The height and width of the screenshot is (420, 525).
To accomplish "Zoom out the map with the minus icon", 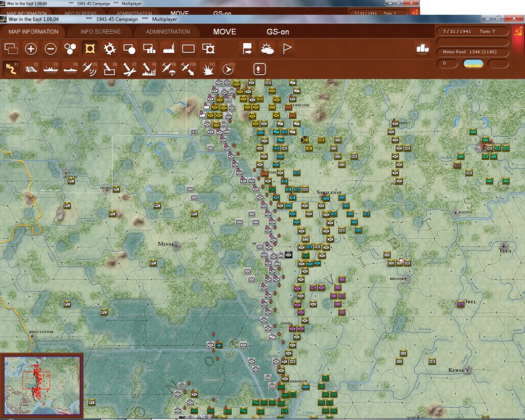I will (51, 49).
